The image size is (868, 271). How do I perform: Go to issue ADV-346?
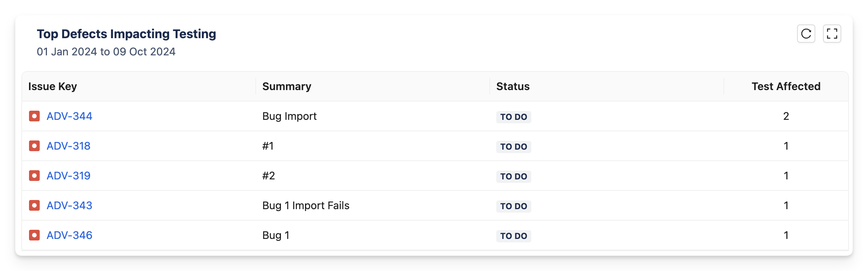tap(69, 235)
